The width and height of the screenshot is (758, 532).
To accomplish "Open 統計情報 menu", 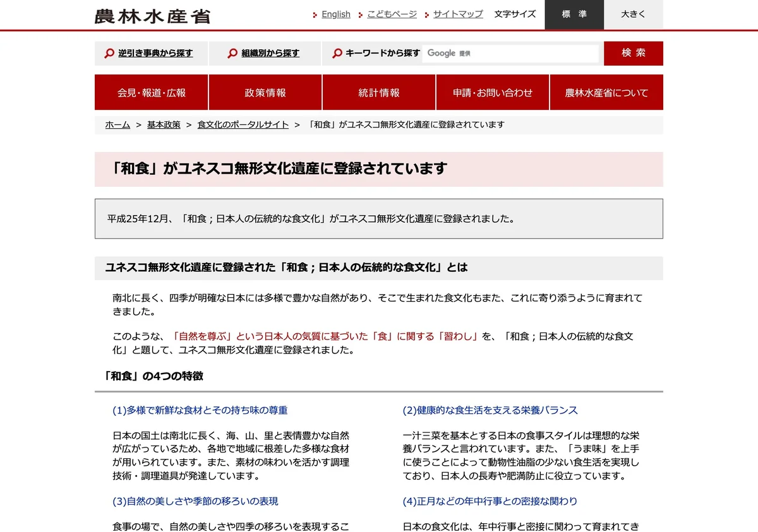I will click(x=379, y=92).
